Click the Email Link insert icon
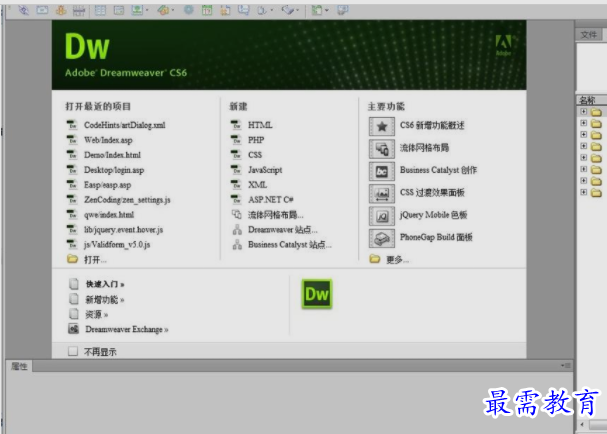The width and height of the screenshot is (607, 434). (42, 10)
